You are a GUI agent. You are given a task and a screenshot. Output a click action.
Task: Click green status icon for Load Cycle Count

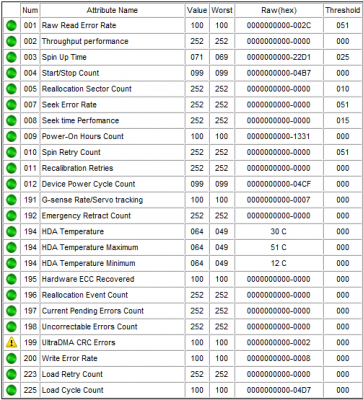[11, 390]
